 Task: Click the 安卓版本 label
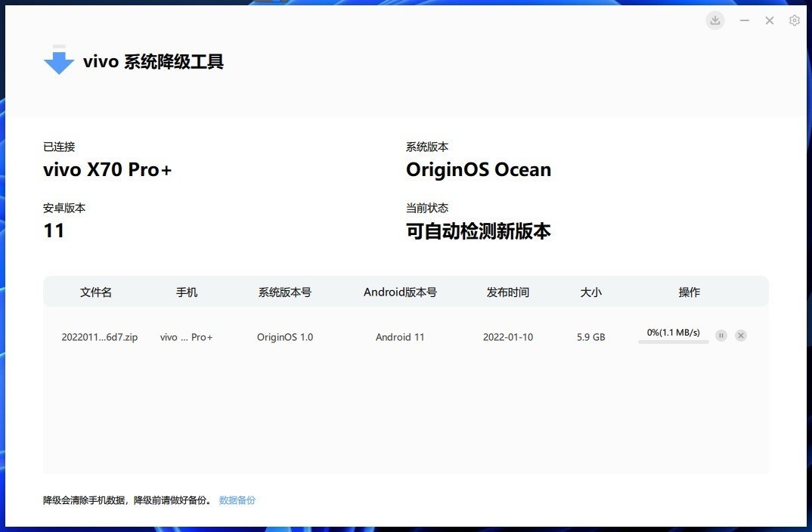tap(64, 208)
